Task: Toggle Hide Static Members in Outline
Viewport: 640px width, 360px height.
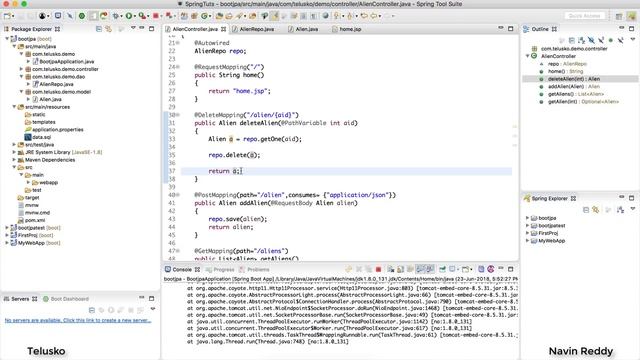Action: click(601, 40)
